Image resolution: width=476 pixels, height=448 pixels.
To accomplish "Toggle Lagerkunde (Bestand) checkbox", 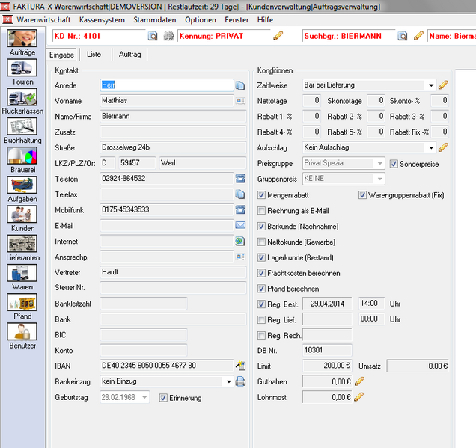I will coord(261,257).
